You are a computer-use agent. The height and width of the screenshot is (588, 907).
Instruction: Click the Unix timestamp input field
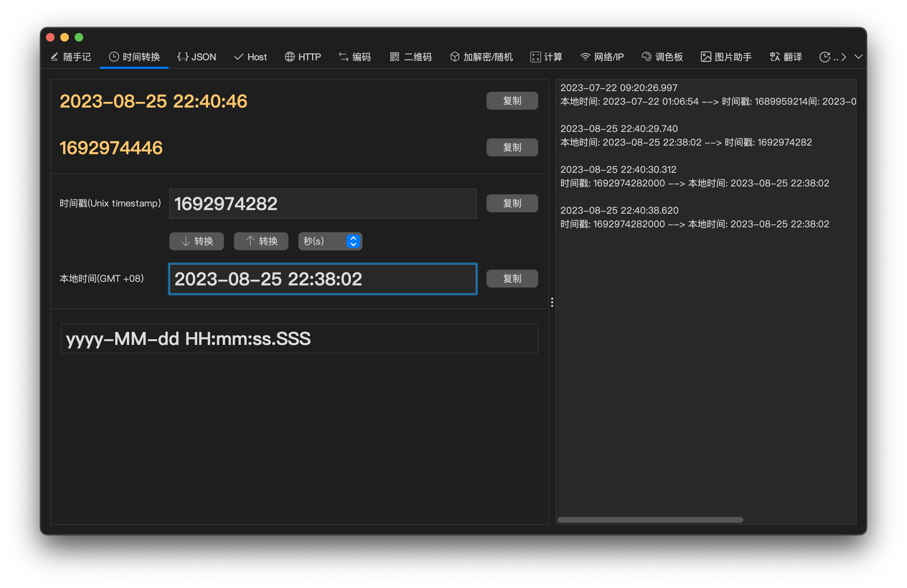tap(323, 204)
